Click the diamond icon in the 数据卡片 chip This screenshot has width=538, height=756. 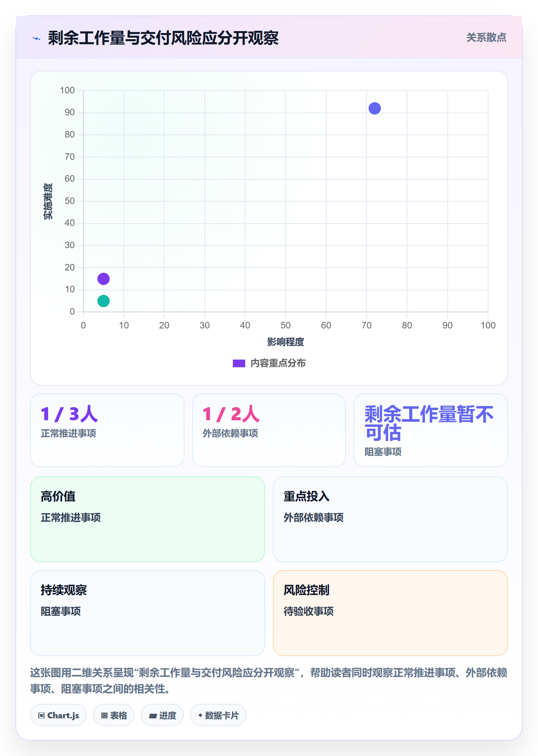coord(200,715)
